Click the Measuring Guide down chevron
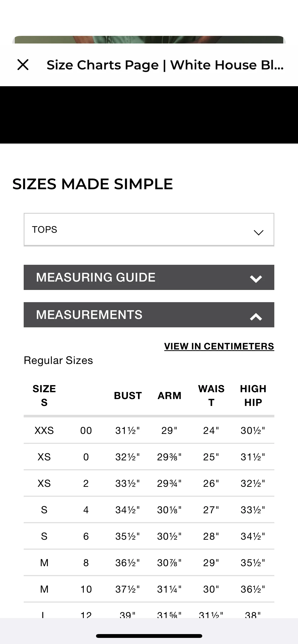This screenshot has height=644, width=298. pyautogui.click(x=256, y=279)
